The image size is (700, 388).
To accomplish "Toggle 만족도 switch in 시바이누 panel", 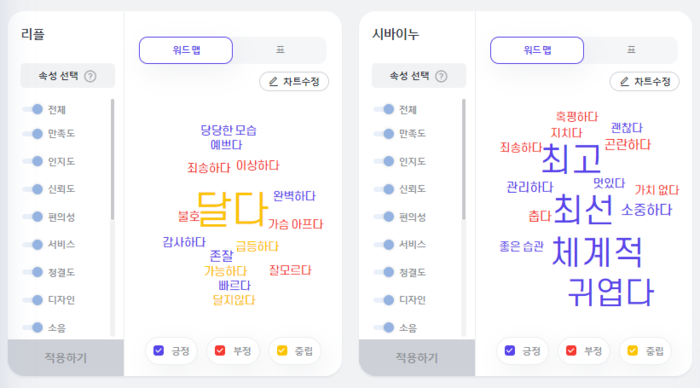I will pyautogui.click(x=383, y=134).
